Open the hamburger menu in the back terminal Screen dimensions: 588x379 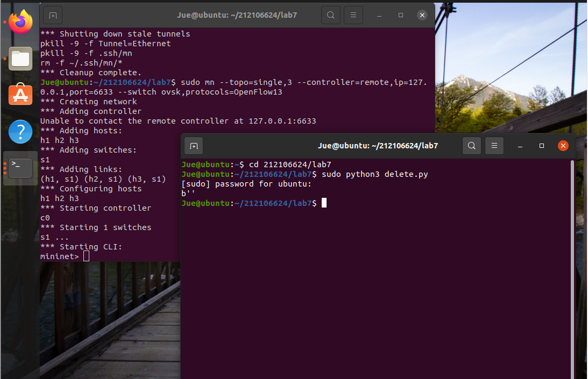click(x=353, y=15)
